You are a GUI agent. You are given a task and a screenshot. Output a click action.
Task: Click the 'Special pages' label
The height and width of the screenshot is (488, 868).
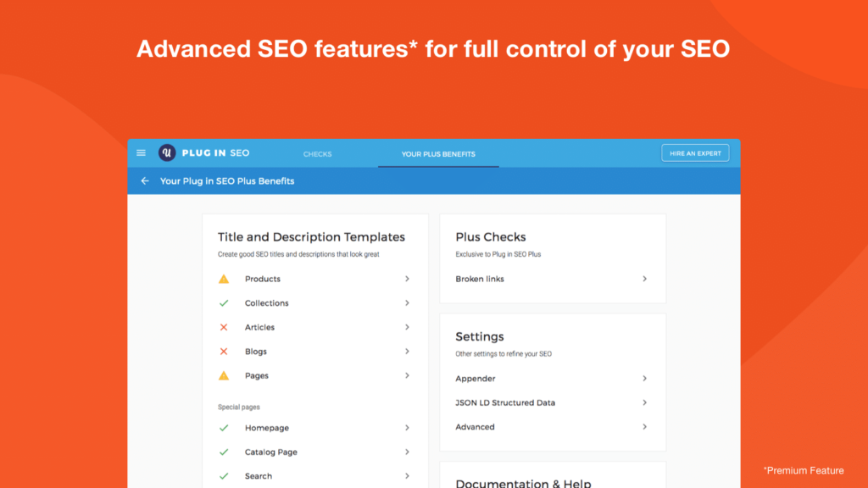(x=238, y=407)
